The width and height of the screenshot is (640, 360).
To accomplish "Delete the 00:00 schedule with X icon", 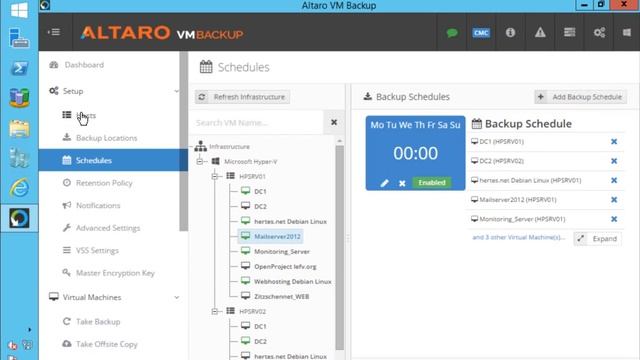I will [402, 183].
